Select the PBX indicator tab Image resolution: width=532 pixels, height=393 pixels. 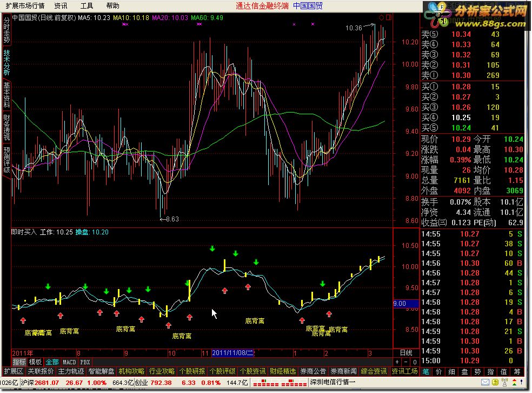coord(85,362)
